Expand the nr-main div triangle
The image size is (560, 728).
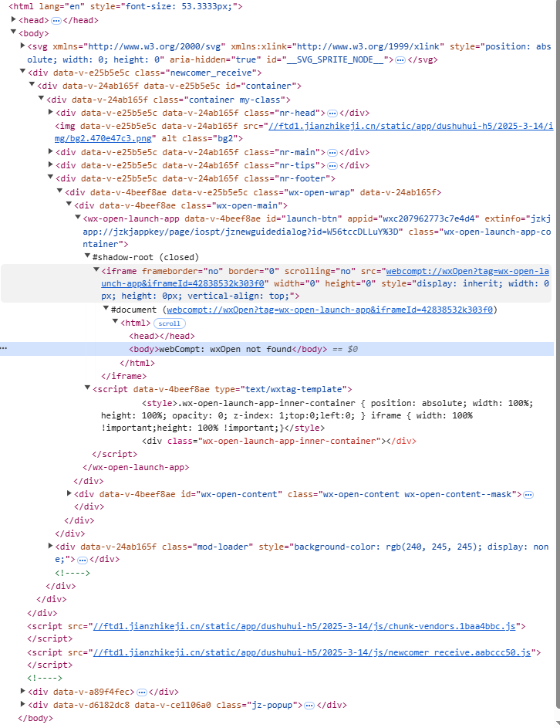(51, 151)
